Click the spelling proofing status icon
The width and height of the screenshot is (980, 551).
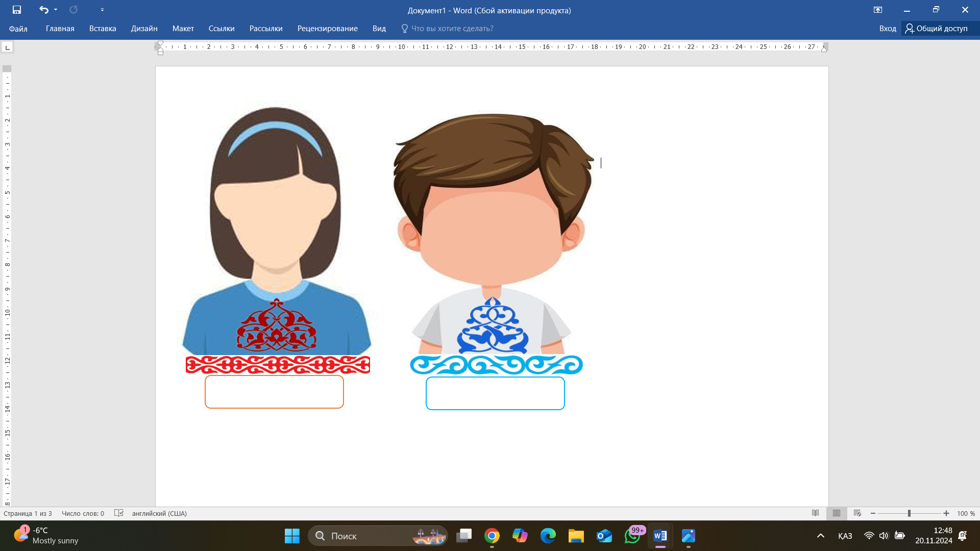click(119, 513)
